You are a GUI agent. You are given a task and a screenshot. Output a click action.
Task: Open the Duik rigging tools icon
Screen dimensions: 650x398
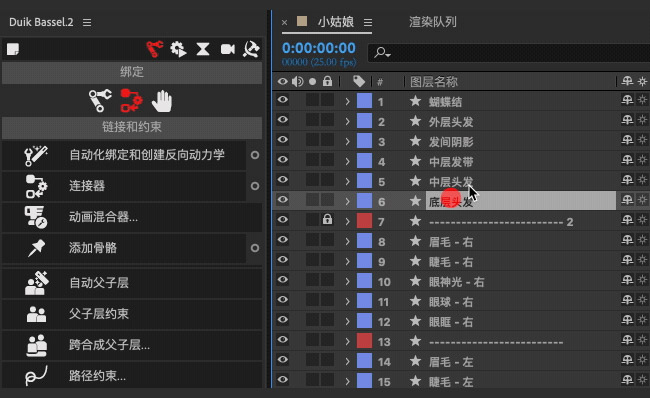point(154,49)
